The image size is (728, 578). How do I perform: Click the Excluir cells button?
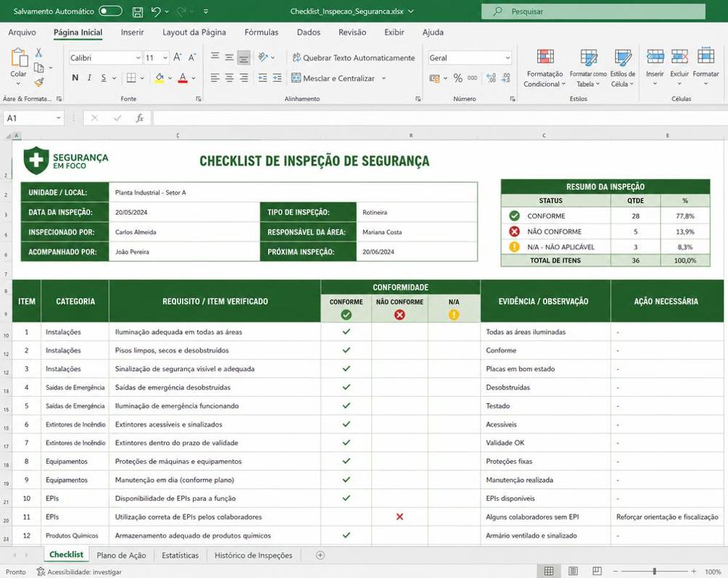pos(679,67)
